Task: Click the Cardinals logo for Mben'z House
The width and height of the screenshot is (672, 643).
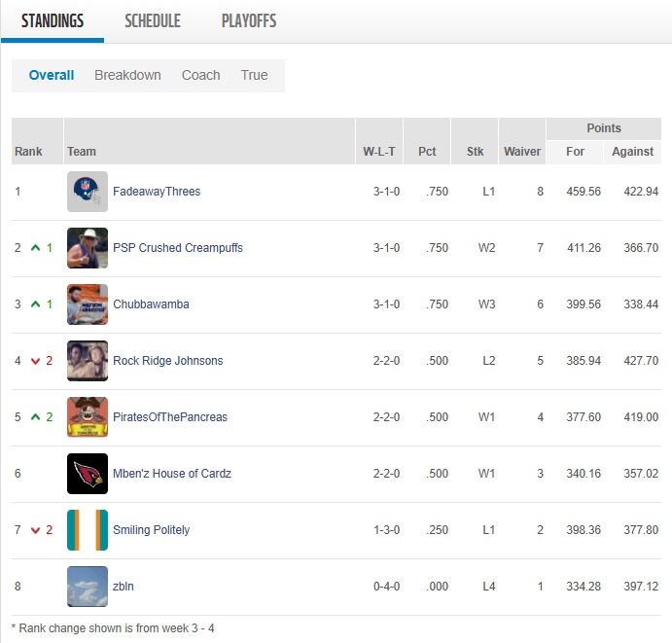Action: tap(88, 474)
